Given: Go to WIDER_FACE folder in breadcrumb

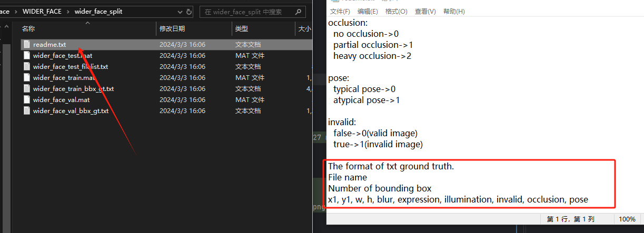Looking at the screenshot, I should click(43, 12).
